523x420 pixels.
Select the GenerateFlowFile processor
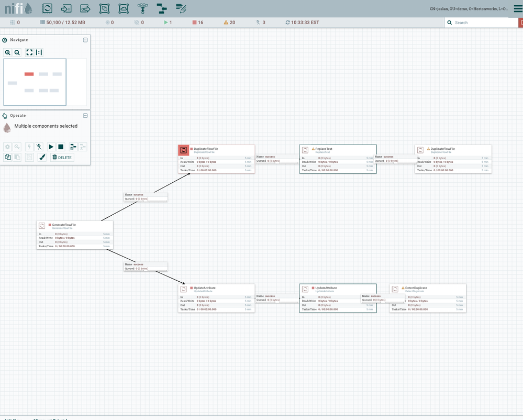click(75, 235)
